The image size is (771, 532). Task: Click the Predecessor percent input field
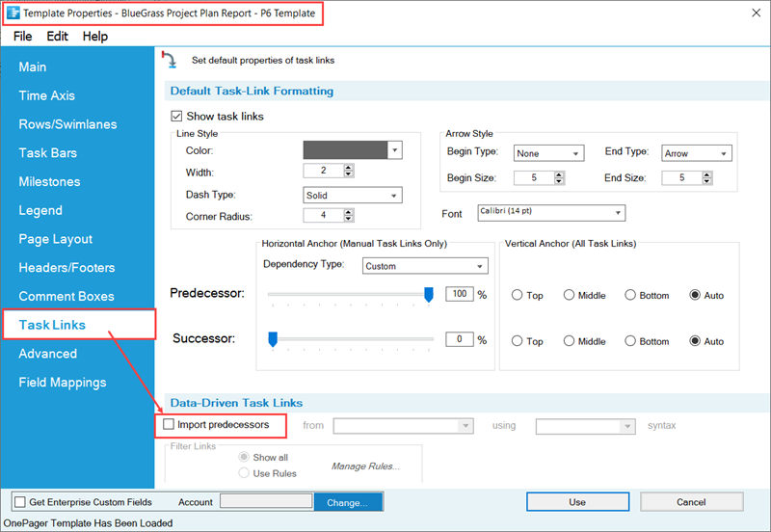(x=460, y=294)
